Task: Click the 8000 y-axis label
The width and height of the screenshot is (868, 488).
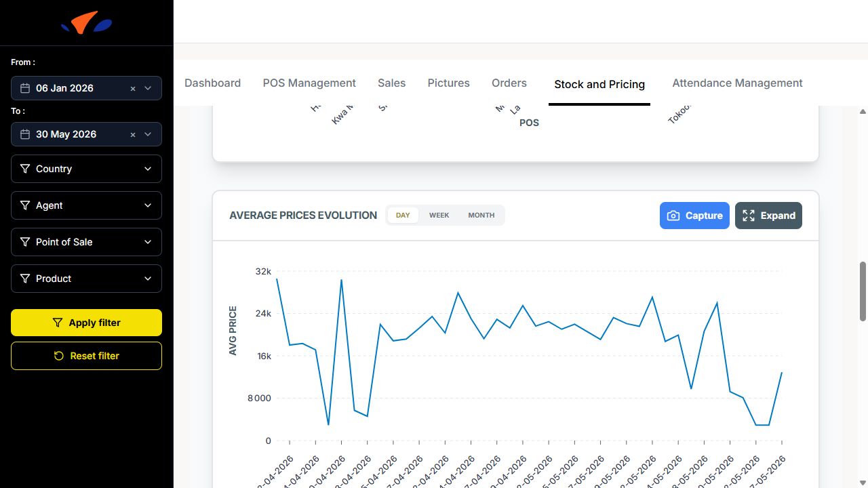Action: pos(259,398)
